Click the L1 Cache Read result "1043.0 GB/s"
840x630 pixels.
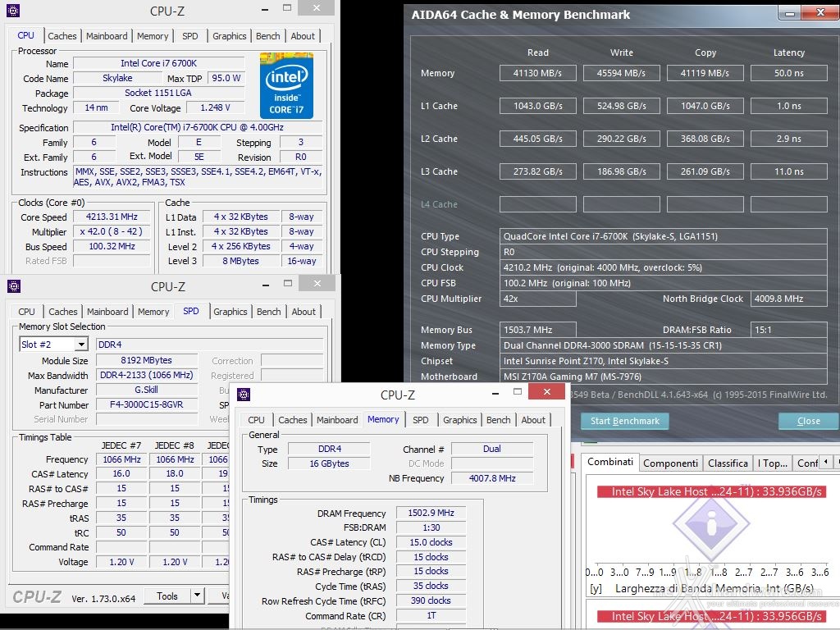[538, 106]
